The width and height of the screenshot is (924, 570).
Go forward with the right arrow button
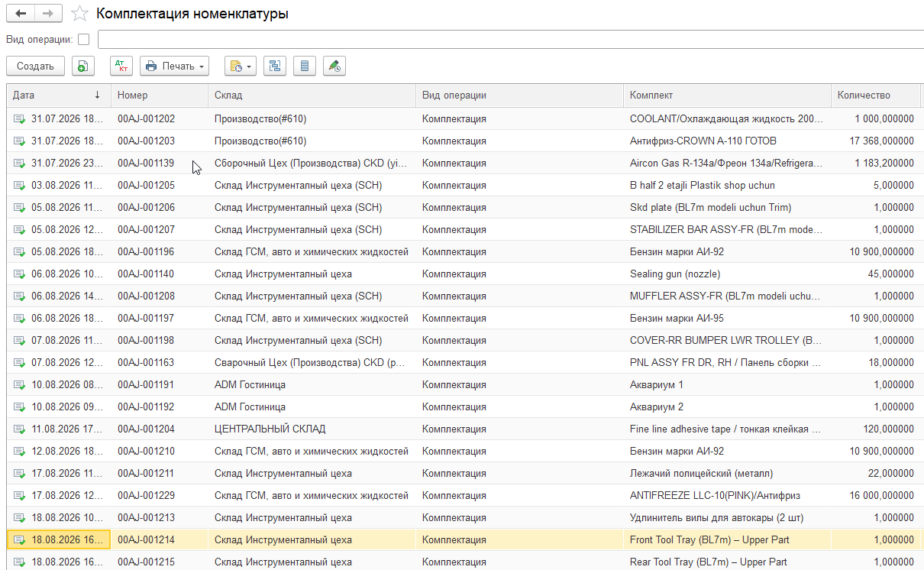[x=48, y=14]
